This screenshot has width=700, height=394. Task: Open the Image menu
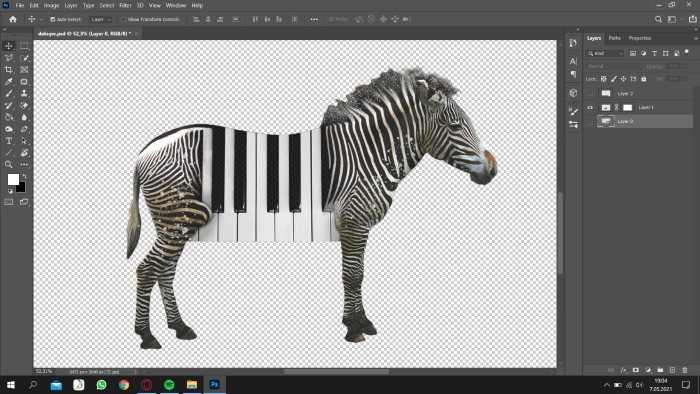51,5
